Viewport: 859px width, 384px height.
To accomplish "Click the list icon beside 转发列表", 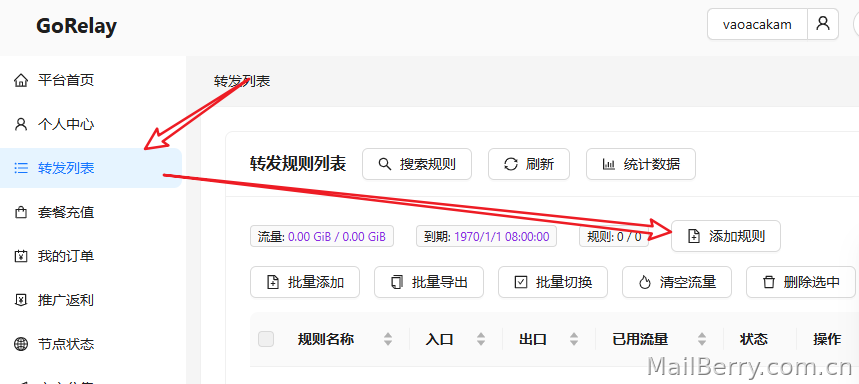I will pos(21,168).
